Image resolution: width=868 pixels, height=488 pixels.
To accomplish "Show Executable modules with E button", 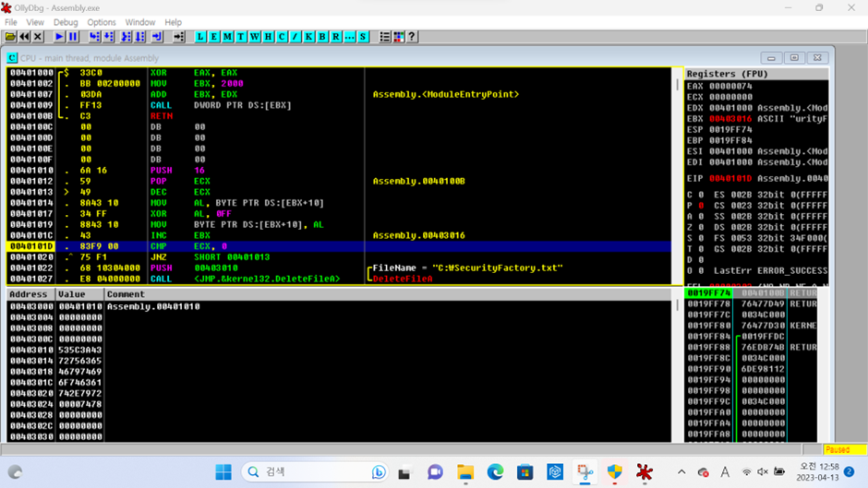I will [213, 37].
